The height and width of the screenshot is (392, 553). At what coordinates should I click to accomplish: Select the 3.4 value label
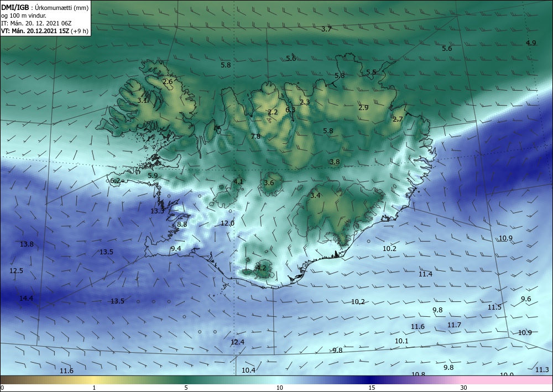pyautogui.click(x=315, y=196)
